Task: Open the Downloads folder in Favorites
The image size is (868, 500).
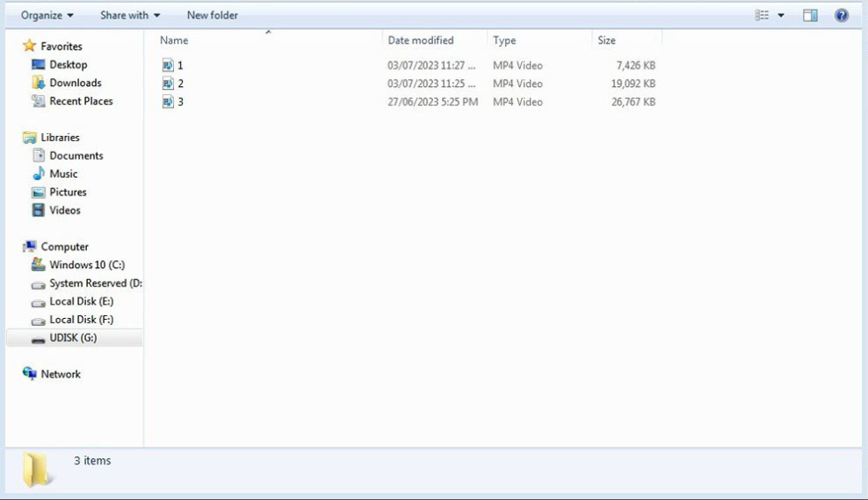Action: pos(75,83)
